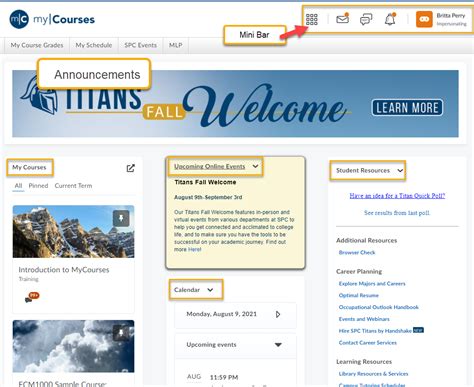Click the orange user avatar icon
The height and width of the screenshot is (387, 474).
(424, 19)
